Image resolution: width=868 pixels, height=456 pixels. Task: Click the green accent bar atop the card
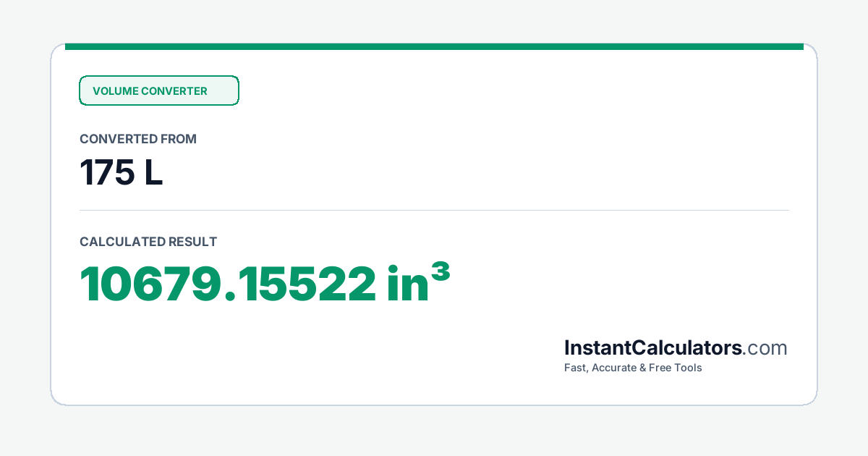point(434,46)
